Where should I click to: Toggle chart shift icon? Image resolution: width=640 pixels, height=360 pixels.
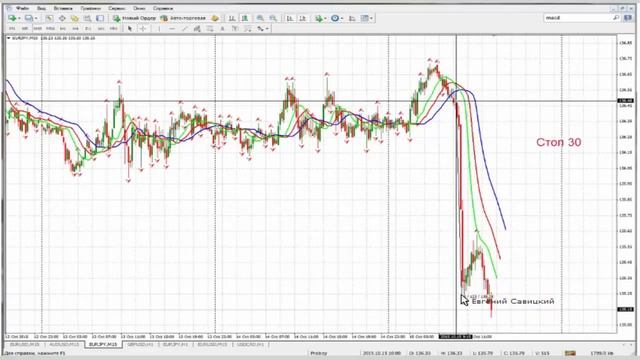click(x=302, y=18)
